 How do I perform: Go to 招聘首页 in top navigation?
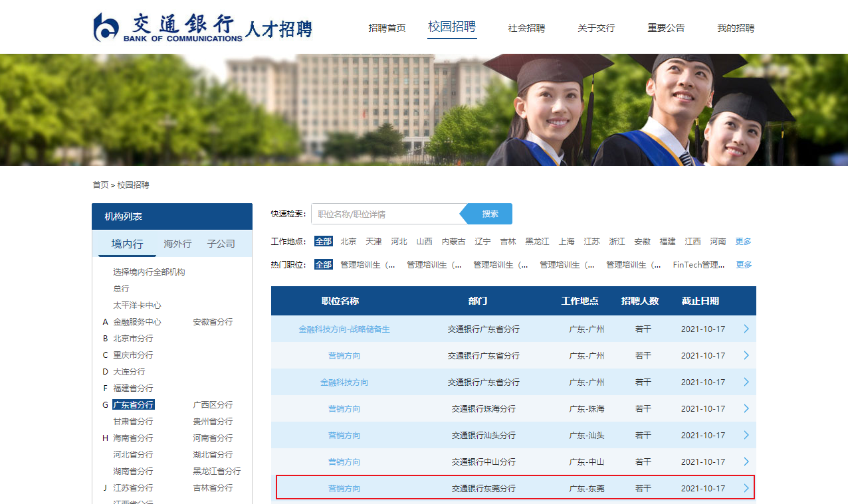coord(387,28)
